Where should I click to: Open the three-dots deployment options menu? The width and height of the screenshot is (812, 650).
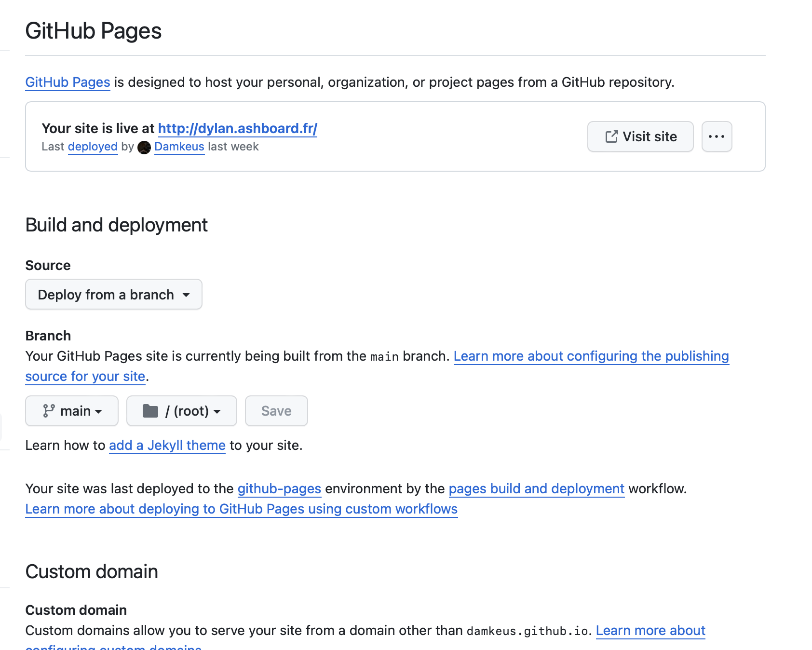click(x=717, y=137)
